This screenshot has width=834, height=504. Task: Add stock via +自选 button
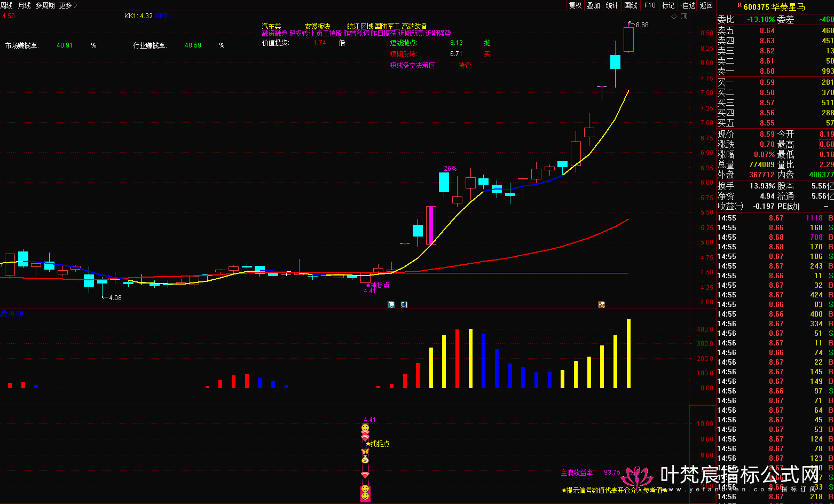pyautogui.click(x=687, y=5)
